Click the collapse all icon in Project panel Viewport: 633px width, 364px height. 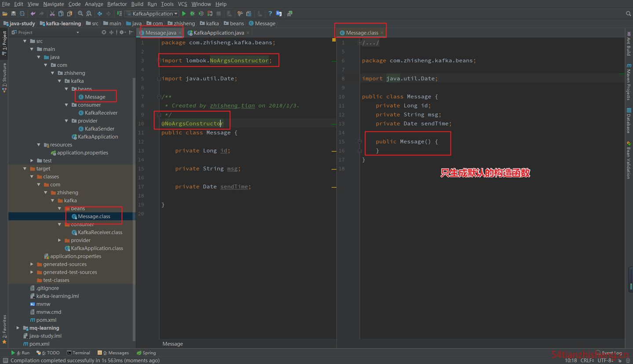coord(112,32)
